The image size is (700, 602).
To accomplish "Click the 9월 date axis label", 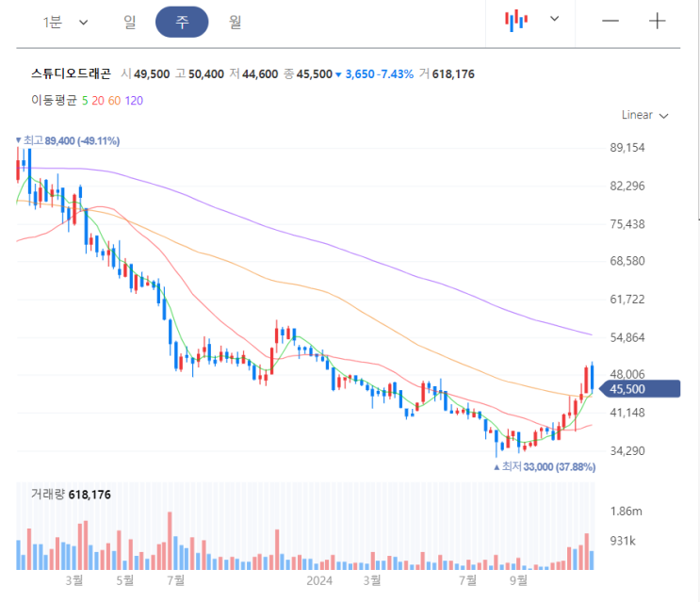I will 518,580.
